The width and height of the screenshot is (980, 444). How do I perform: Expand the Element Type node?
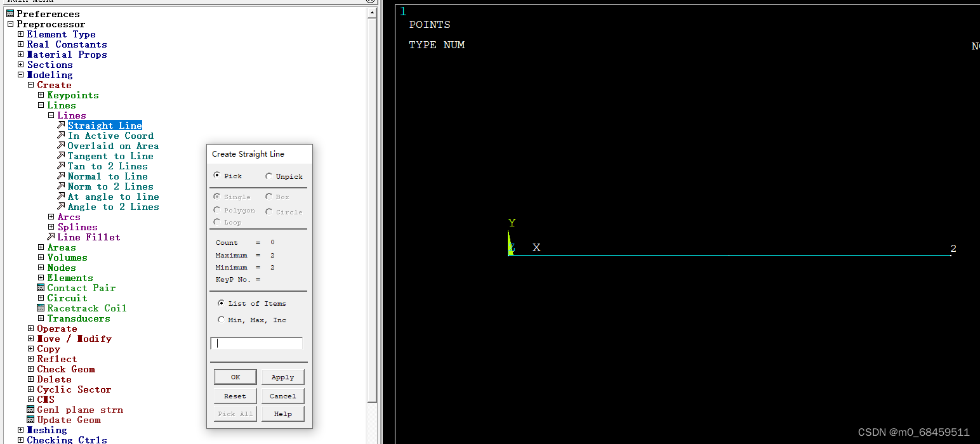(20, 34)
